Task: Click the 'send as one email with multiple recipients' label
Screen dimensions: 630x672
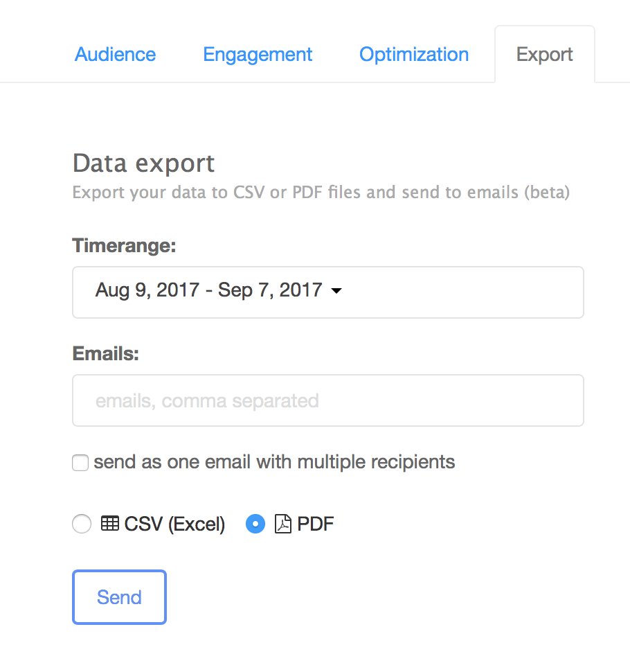Action: 274,462
